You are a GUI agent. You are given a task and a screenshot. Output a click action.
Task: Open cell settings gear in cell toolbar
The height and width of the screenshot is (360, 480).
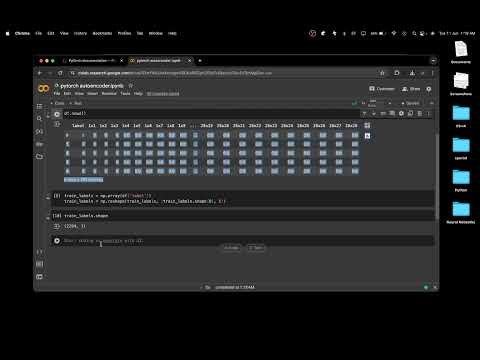[x=401, y=113]
